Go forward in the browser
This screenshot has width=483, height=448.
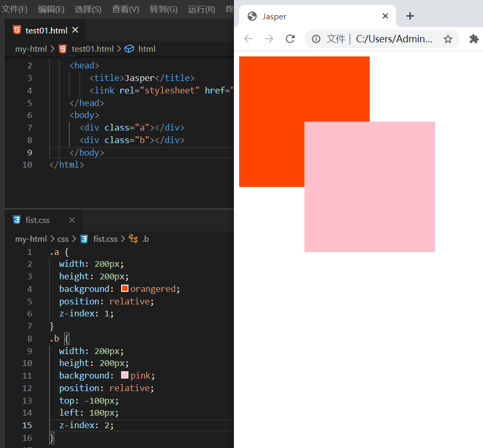click(269, 39)
